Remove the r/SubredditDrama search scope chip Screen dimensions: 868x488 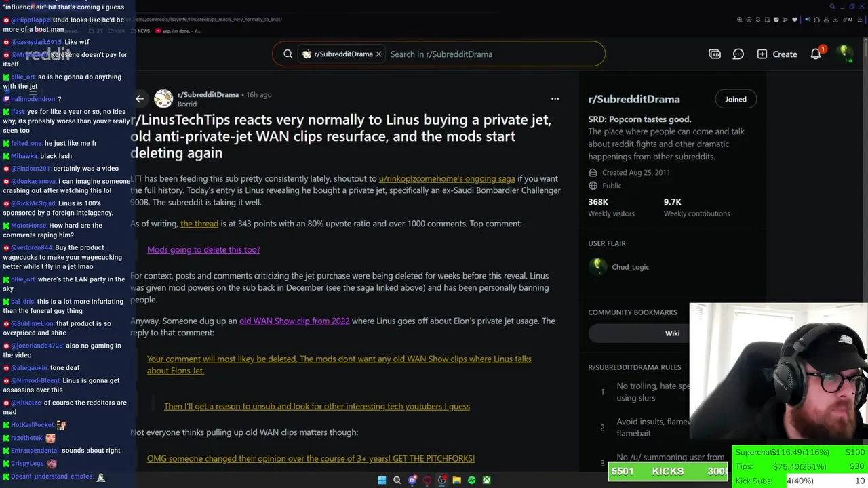tap(378, 54)
